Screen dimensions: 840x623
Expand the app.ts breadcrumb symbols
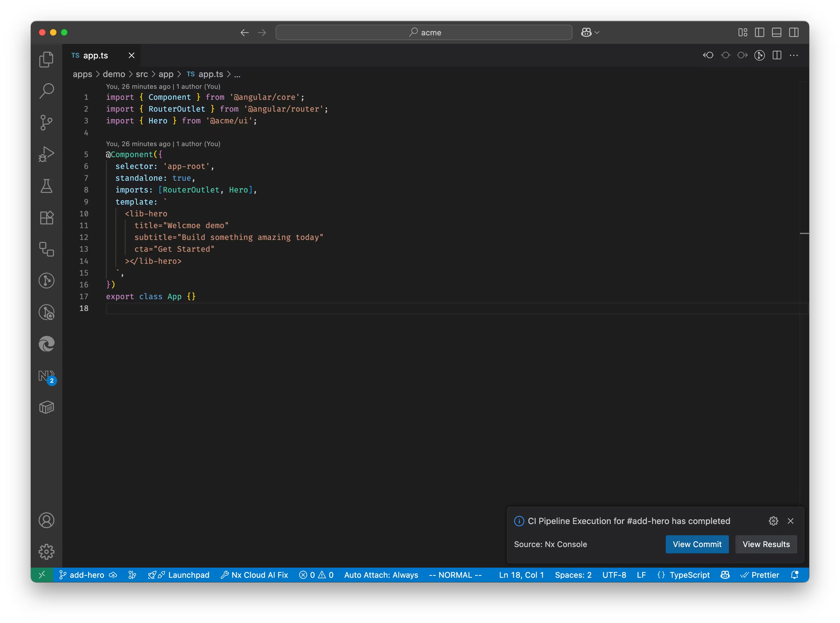(237, 74)
